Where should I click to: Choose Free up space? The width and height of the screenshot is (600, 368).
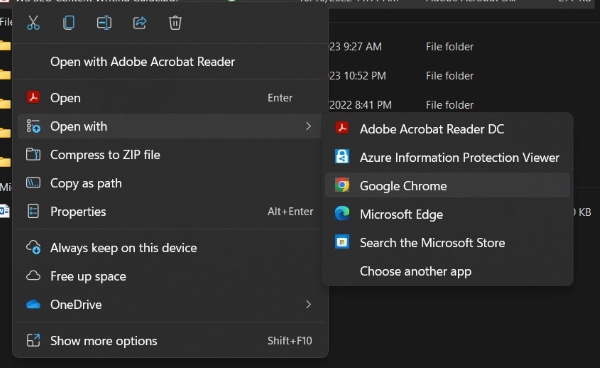(170, 276)
